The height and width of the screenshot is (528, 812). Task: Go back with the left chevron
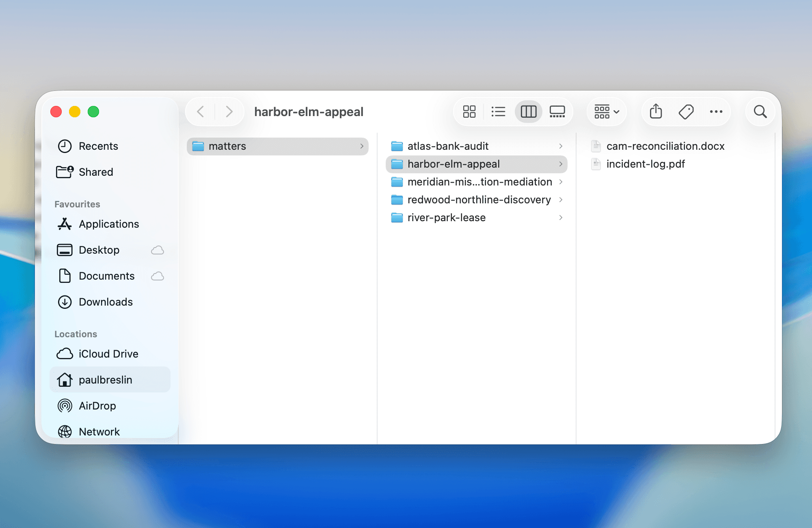(201, 112)
